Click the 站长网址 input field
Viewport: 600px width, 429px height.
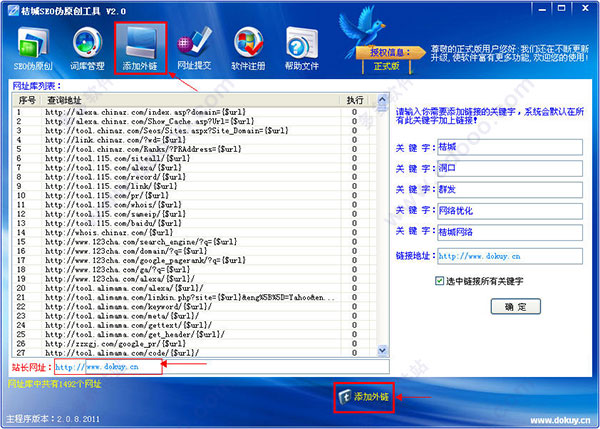point(222,367)
